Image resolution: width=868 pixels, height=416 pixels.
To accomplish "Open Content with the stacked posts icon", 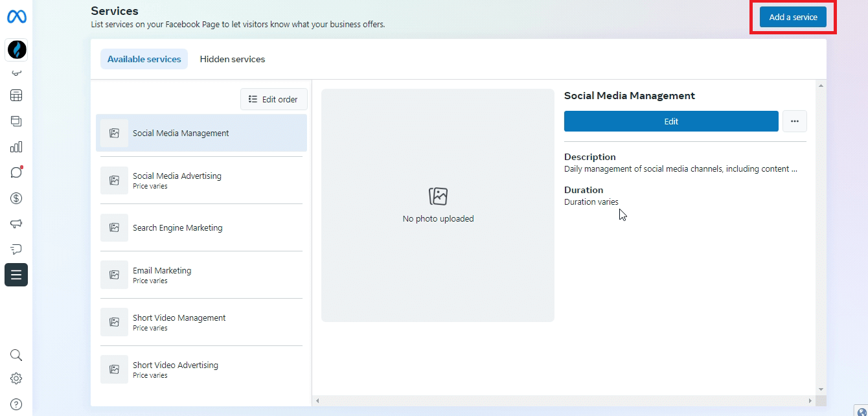I will point(16,121).
